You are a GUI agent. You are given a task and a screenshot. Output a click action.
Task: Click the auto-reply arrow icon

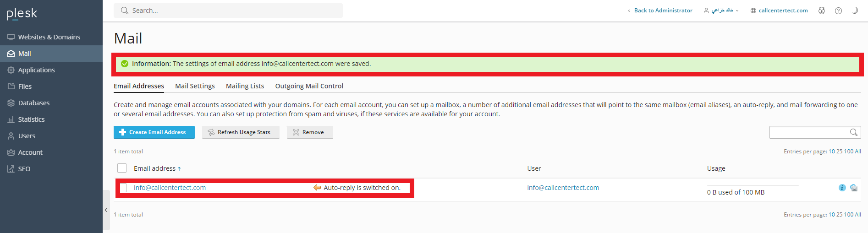click(x=317, y=188)
